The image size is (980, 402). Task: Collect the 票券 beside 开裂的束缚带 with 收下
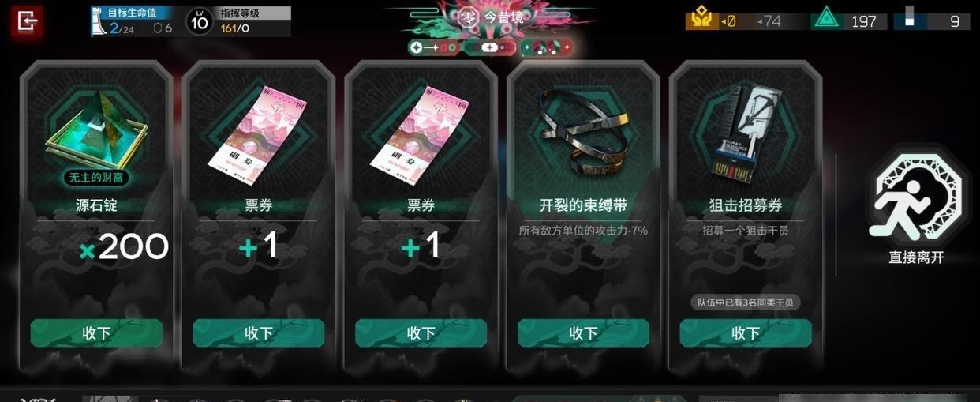coord(421,333)
